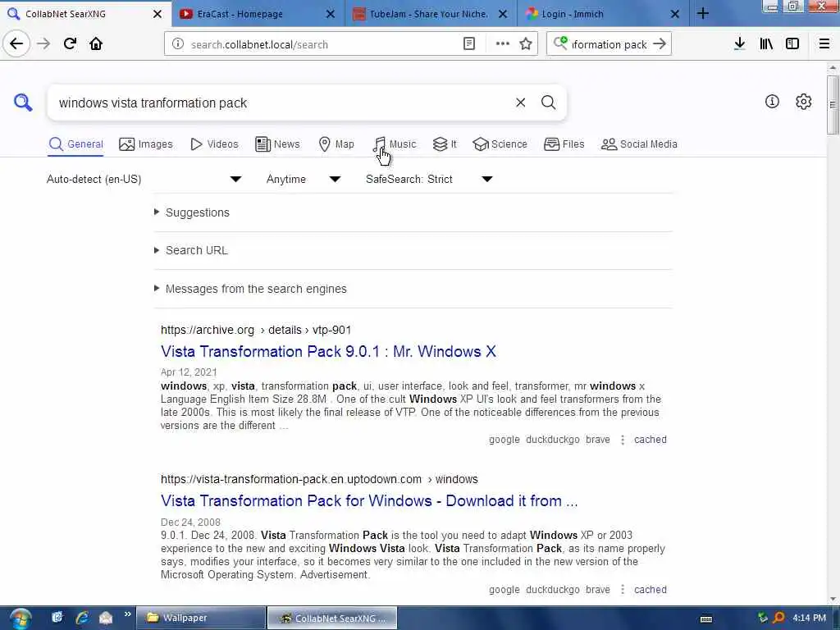840x630 pixels.
Task: Open the Wallpaper folder taskbar button
Action: coord(201,619)
